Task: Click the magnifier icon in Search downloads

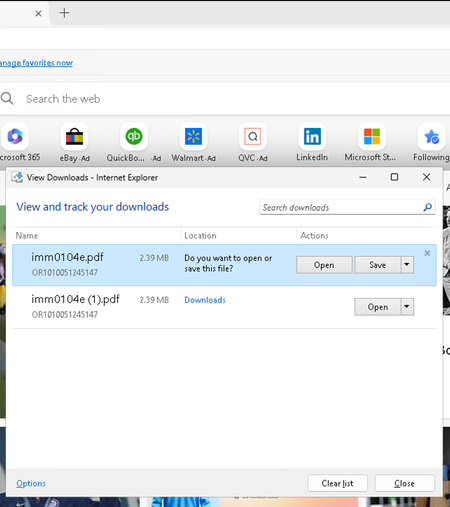Action: click(x=427, y=207)
